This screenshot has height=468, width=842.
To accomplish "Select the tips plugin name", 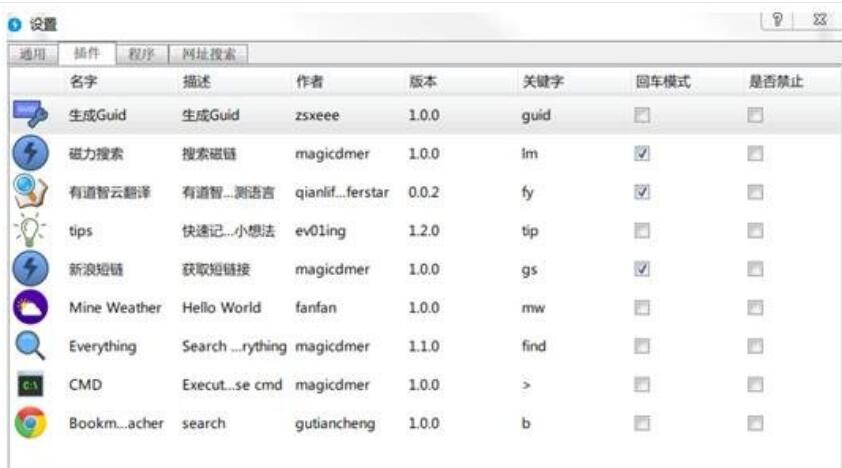I will [81, 231].
